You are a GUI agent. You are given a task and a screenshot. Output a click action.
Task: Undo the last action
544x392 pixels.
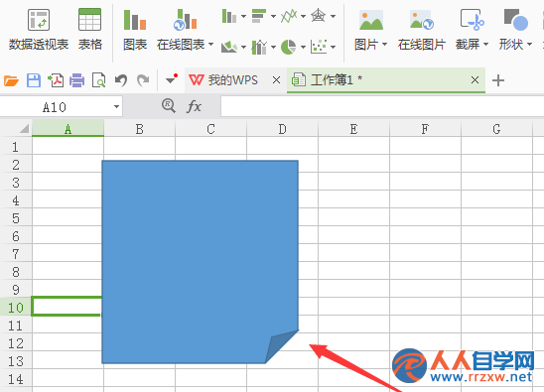pos(121,80)
